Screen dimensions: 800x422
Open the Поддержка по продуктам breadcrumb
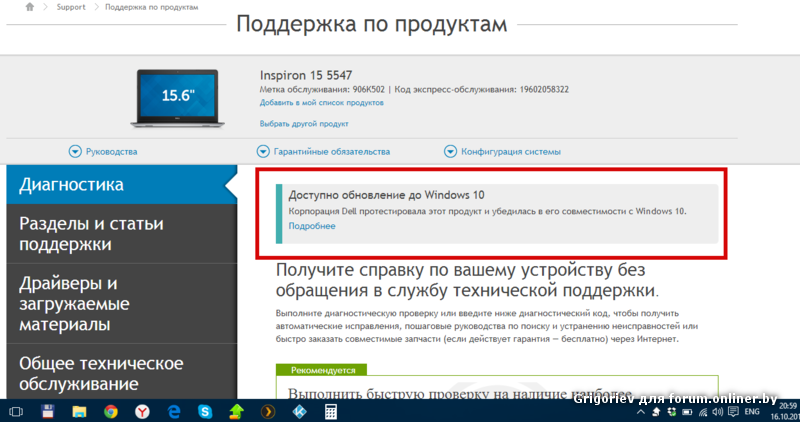pyautogui.click(x=152, y=7)
